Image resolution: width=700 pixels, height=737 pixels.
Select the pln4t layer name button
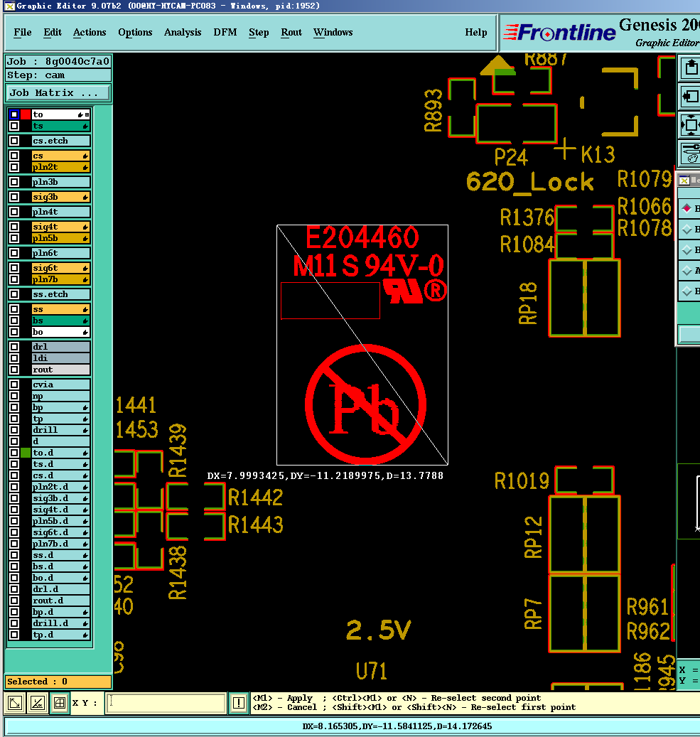tap(60, 212)
